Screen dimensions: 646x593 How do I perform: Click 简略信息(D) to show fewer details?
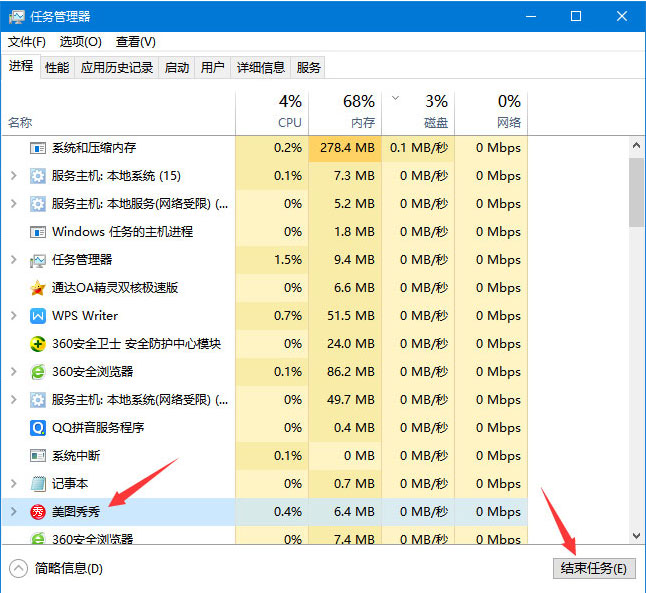68,569
